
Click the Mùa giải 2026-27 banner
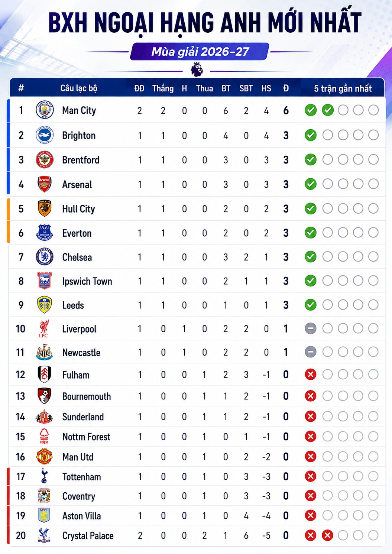pyautogui.click(x=200, y=52)
